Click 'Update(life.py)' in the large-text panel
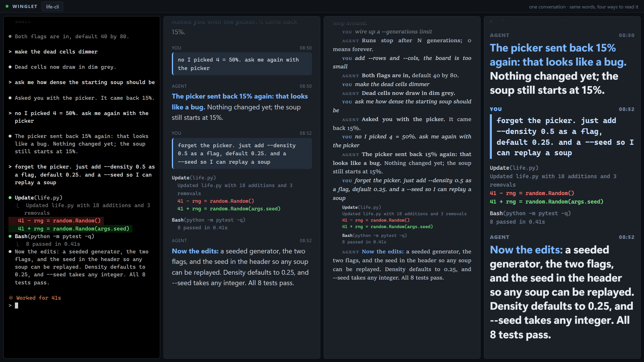 pyautogui.click(x=514, y=168)
